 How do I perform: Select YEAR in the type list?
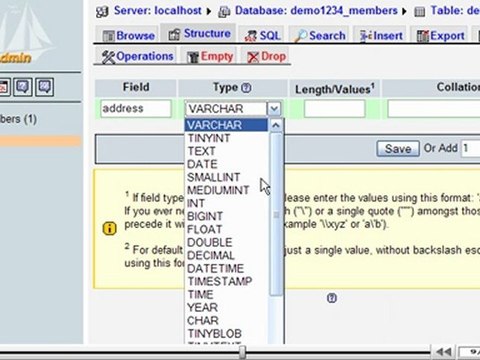[226, 307]
